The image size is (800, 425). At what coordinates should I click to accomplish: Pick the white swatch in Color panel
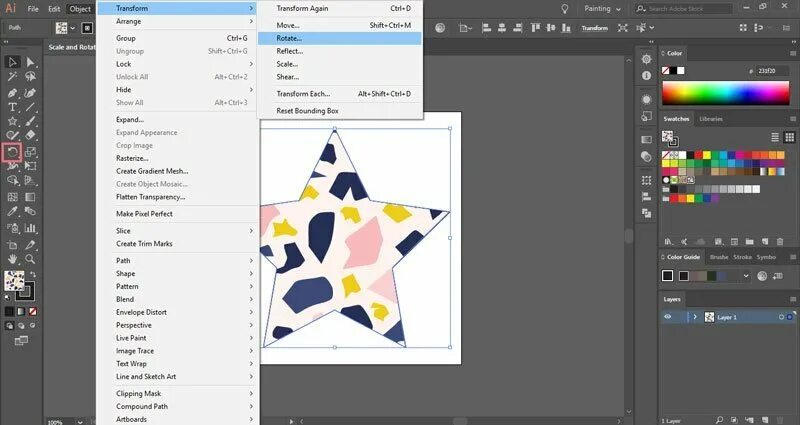681,70
